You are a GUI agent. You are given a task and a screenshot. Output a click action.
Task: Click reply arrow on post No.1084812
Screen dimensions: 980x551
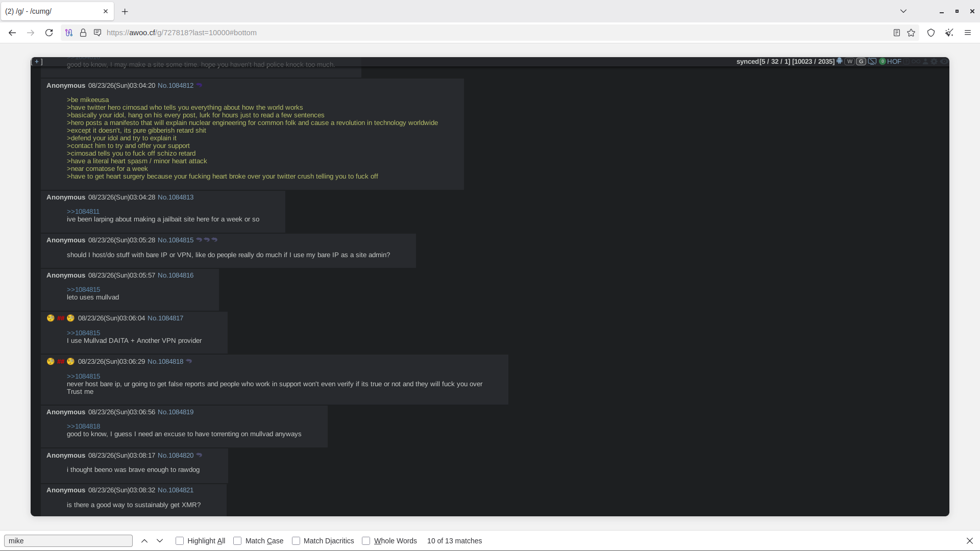click(199, 85)
